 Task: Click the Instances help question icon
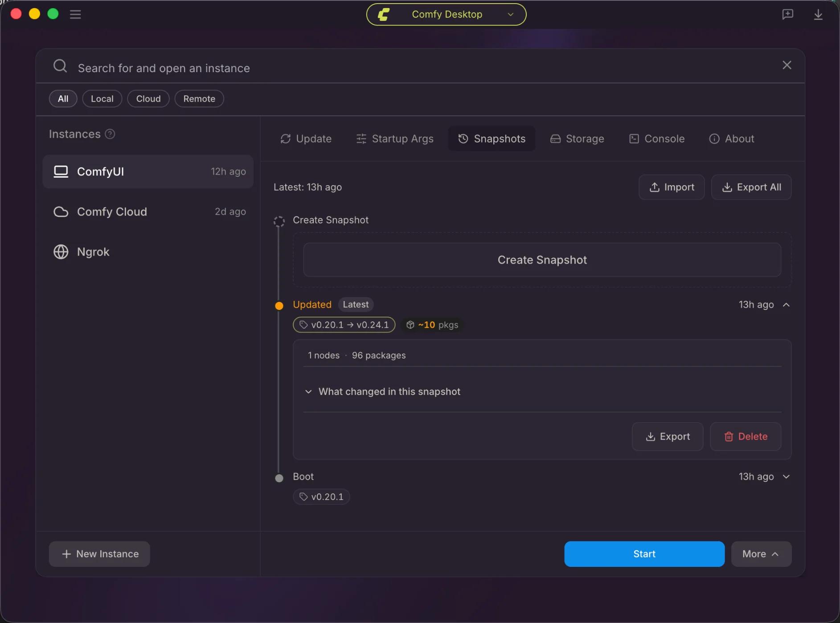click(x=110, y=134)
